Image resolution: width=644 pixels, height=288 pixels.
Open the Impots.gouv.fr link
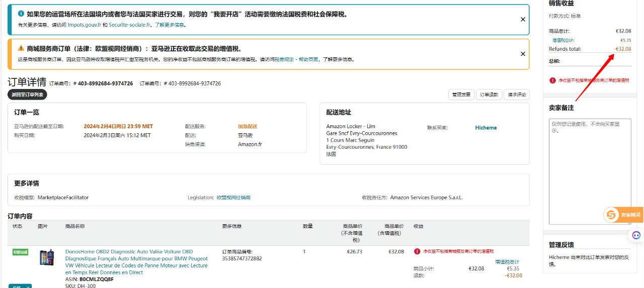(85, 25)
